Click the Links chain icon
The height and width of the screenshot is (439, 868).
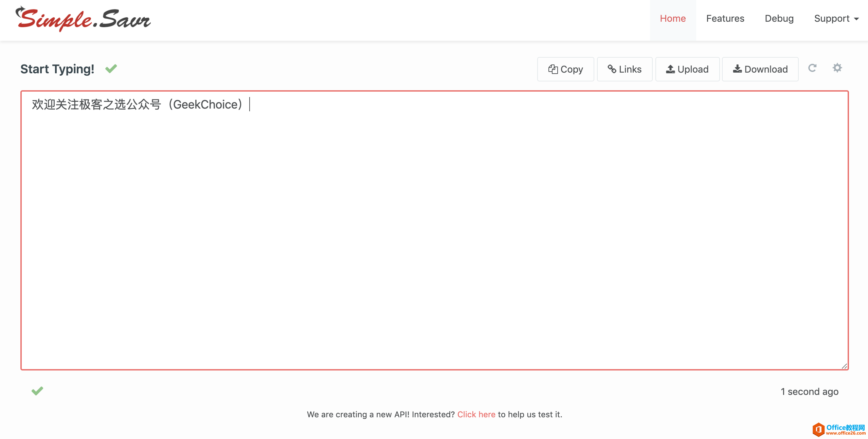coord(612,69)
